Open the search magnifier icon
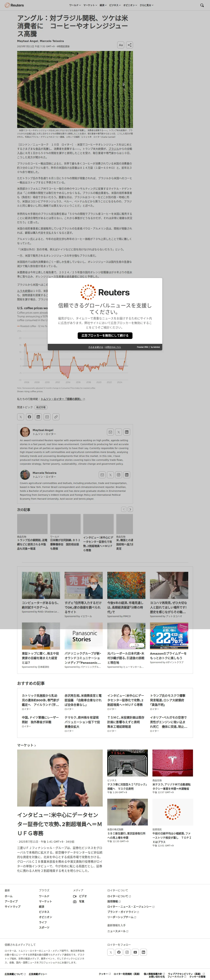210x980 pixels. [202, 5]
